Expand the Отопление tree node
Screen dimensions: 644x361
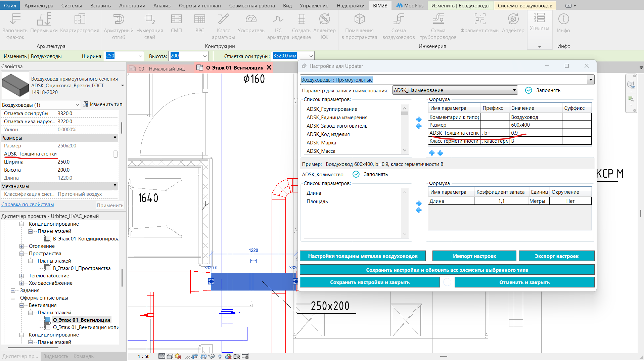pyautogui.click(x=22, y=246)
